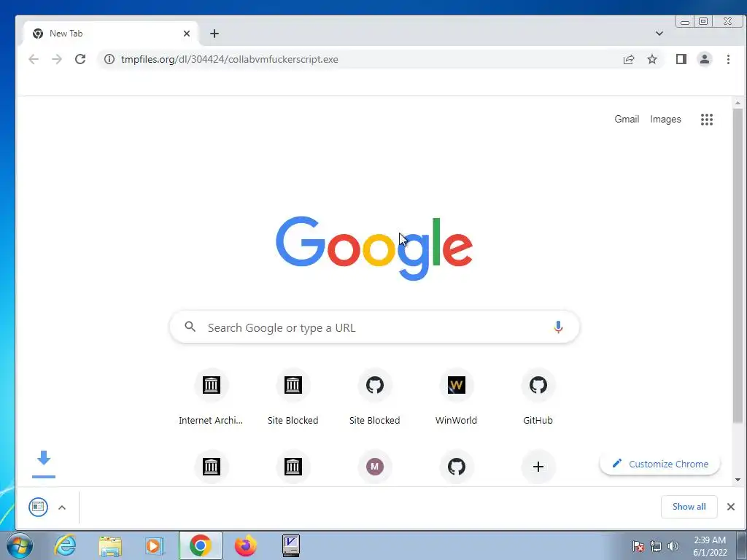
Task: Click Customize Chrome button
Action: [x=659, y=464]
